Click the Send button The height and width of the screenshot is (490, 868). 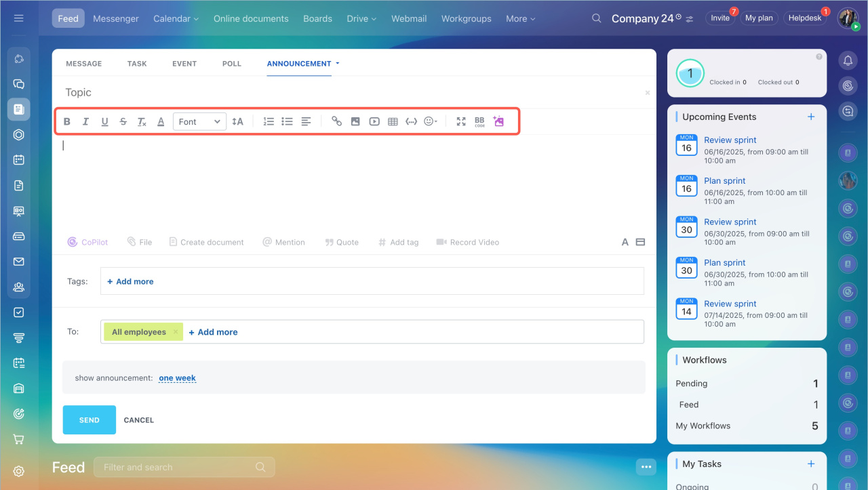point(89,420)
